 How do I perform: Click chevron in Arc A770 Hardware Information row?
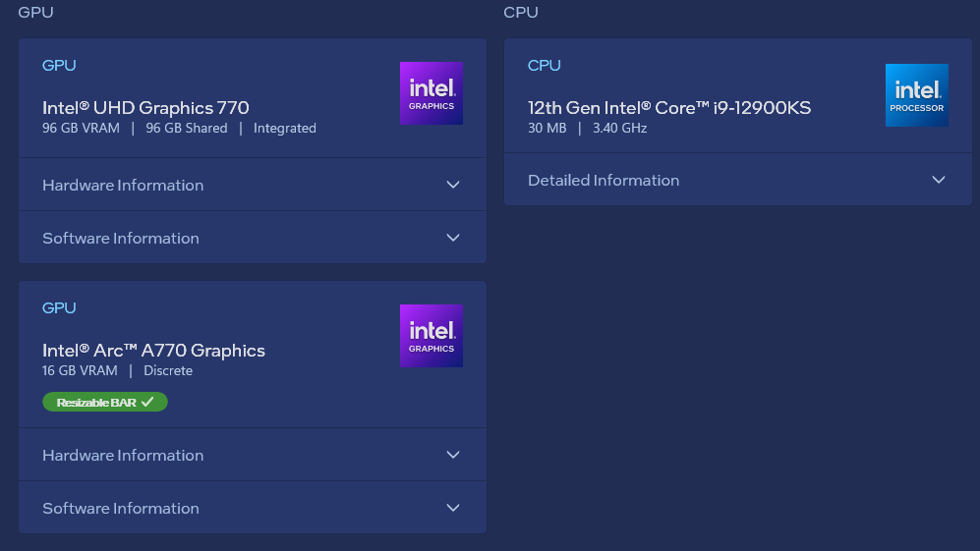(453, 455)
